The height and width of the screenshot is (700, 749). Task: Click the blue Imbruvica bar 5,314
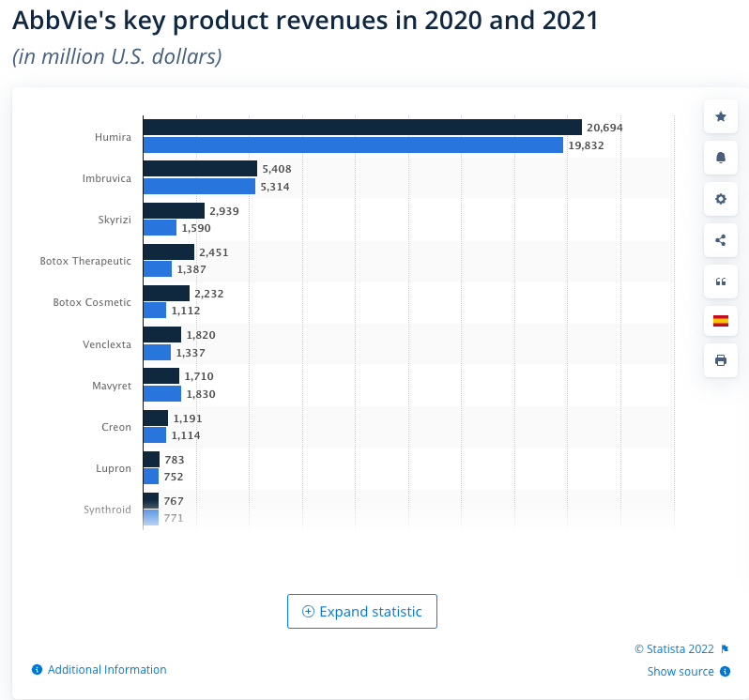click(199, 186)
